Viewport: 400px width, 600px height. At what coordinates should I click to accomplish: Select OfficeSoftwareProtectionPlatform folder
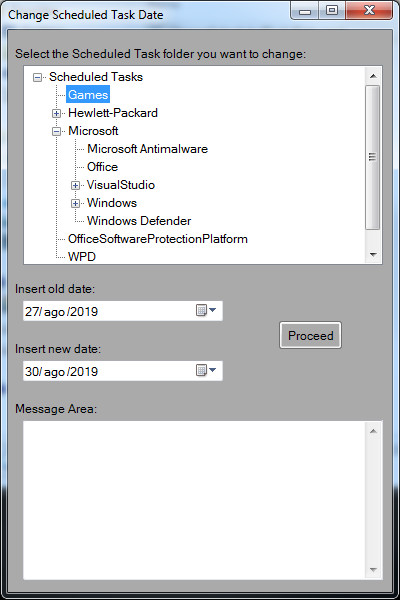click(158, 239)
